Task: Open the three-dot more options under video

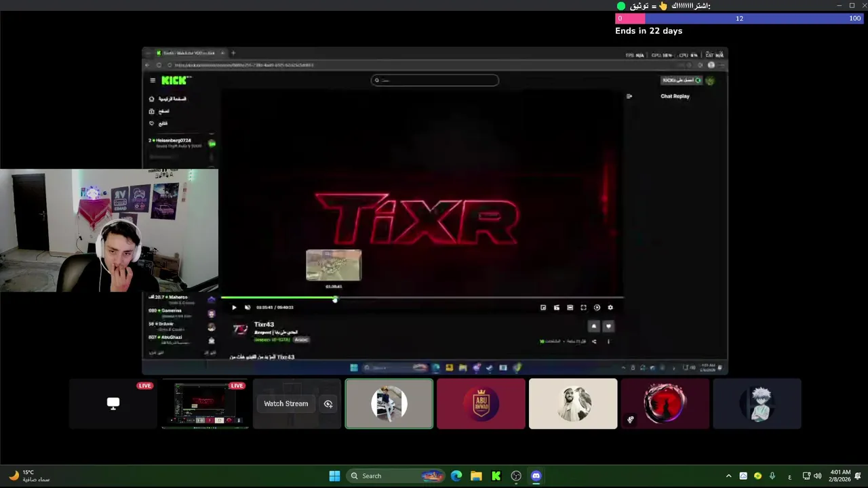Action: coord(608,342)
